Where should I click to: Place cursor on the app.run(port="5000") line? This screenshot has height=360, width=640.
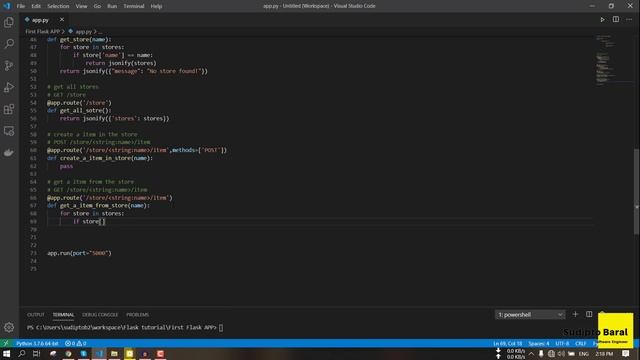point(79,253)
